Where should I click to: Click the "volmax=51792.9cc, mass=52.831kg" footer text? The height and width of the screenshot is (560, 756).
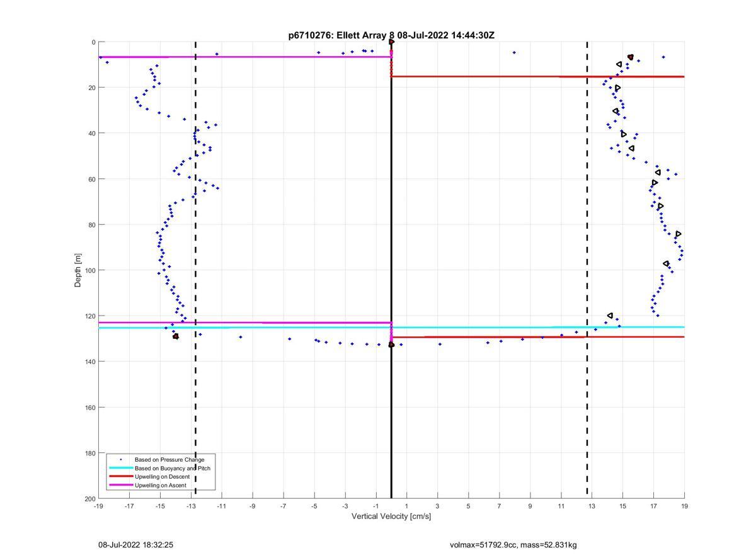(513, 545)
